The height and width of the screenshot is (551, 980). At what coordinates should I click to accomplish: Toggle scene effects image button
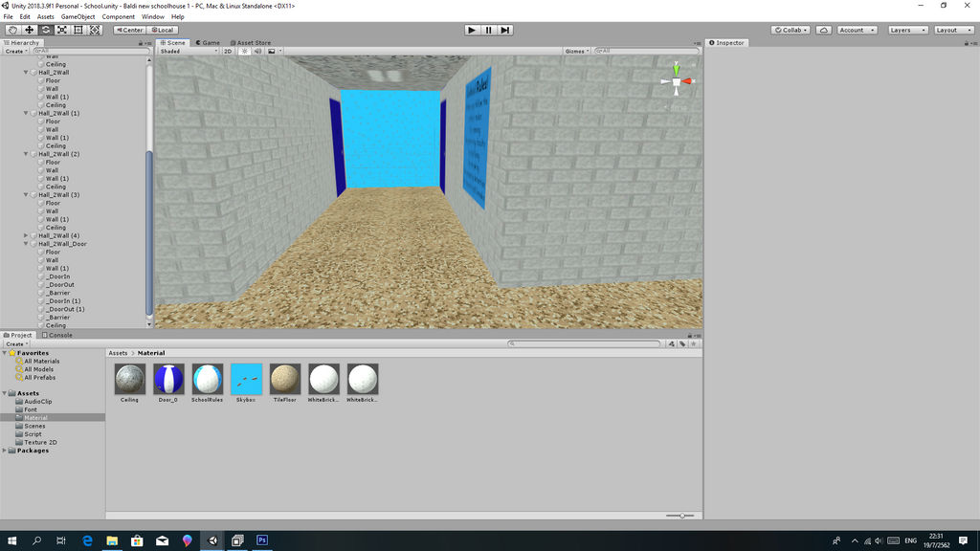pos(271,52)
